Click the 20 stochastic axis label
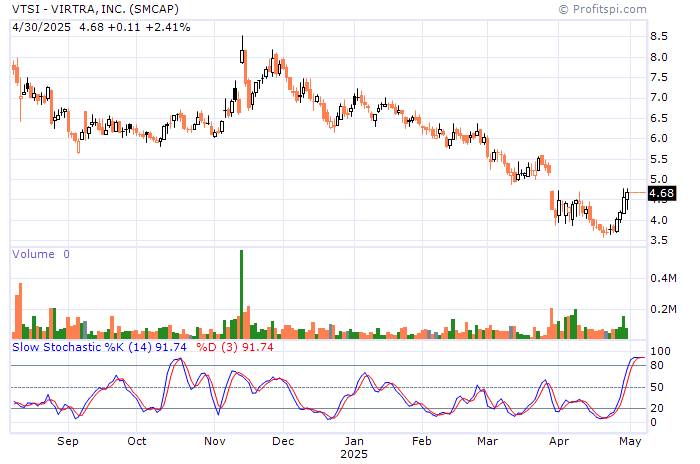Screen dimensions: 700x464 coord(657,408)
